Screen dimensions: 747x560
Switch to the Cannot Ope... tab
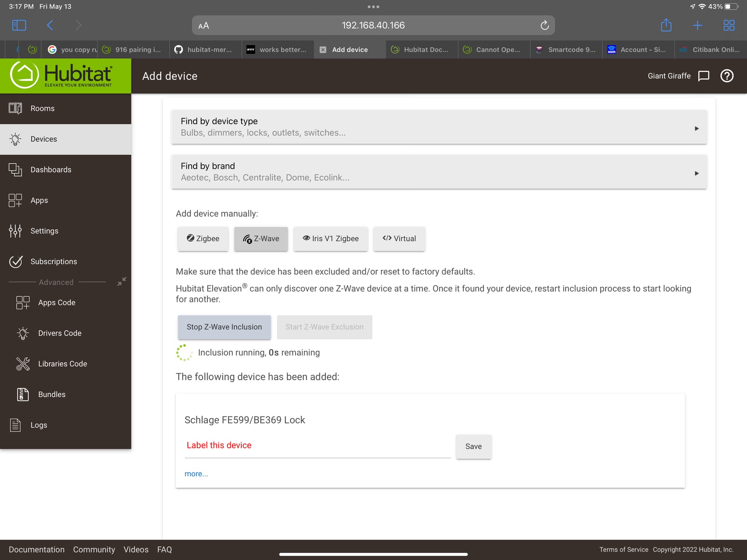coord(494,49)
